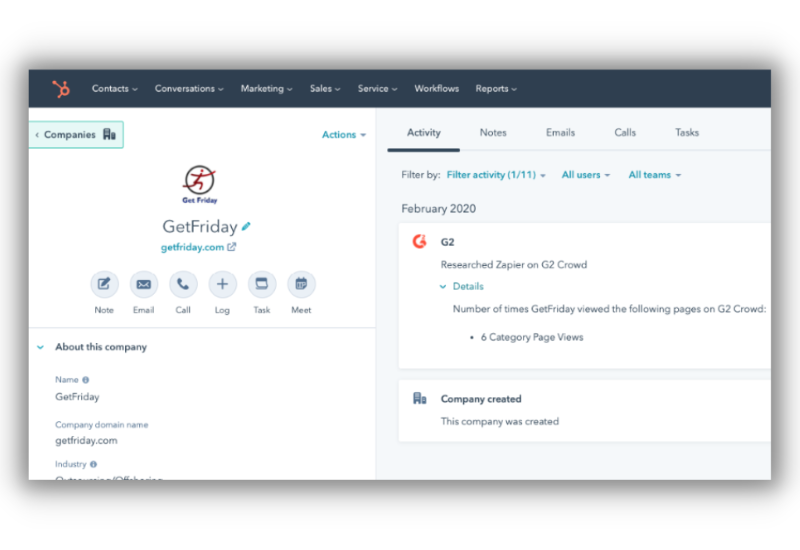This screenshot has width=800, height=550.
Task: Click the GetFriday name field value
Action: click(x=77, y=397)
